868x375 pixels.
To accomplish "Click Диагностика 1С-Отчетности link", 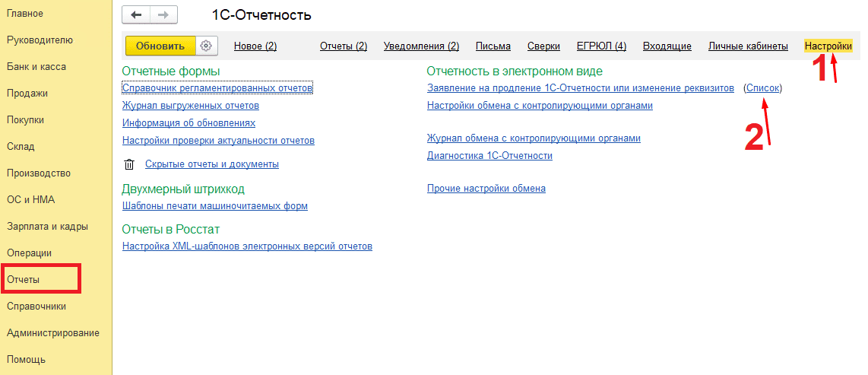I will point(490,156).
